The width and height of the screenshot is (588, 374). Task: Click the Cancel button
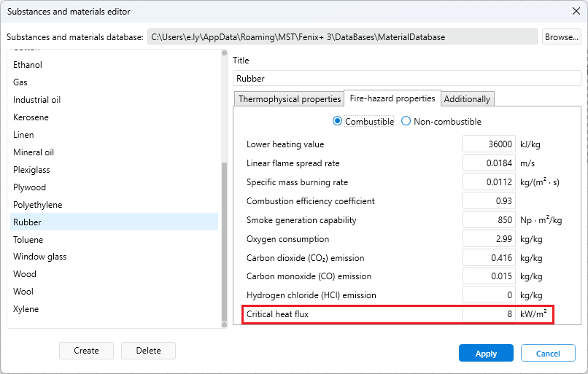coord(548,354)
